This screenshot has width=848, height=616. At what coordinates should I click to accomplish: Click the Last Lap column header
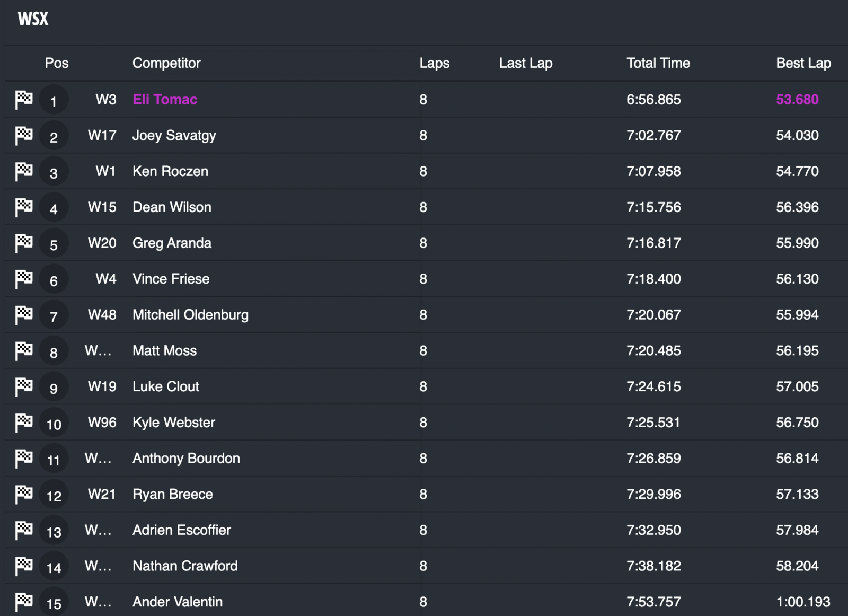[525, 63]
